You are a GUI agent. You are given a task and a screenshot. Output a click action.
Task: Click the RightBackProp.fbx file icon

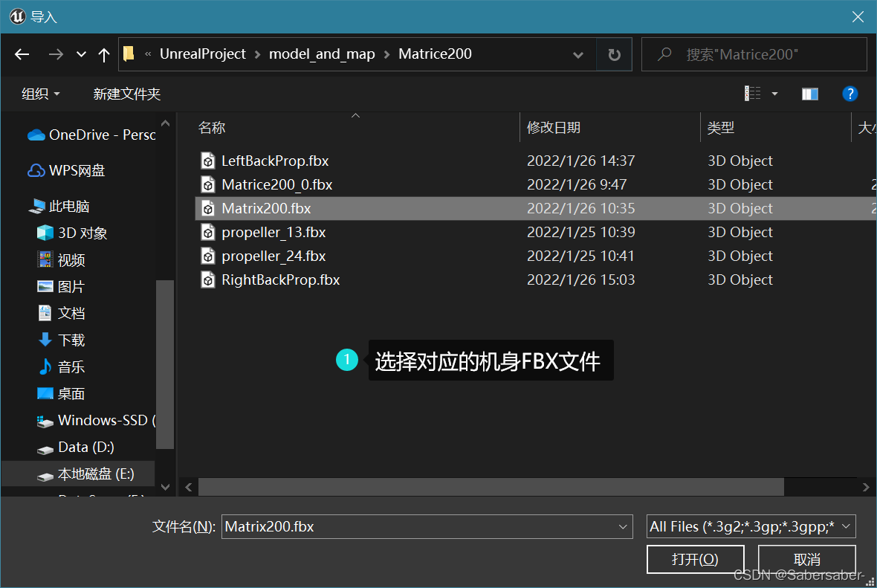click(x=208, y=280)
